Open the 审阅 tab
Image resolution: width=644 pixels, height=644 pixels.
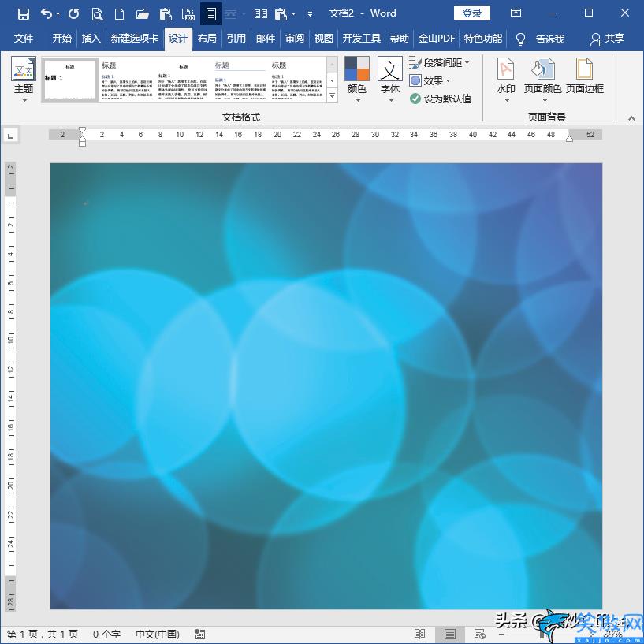point(295,39)
